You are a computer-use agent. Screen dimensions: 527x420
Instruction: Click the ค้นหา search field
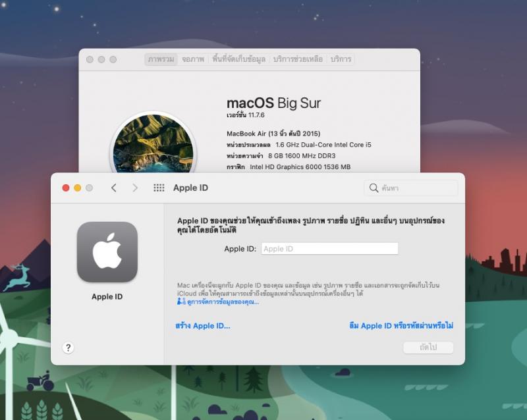[410, 188]
